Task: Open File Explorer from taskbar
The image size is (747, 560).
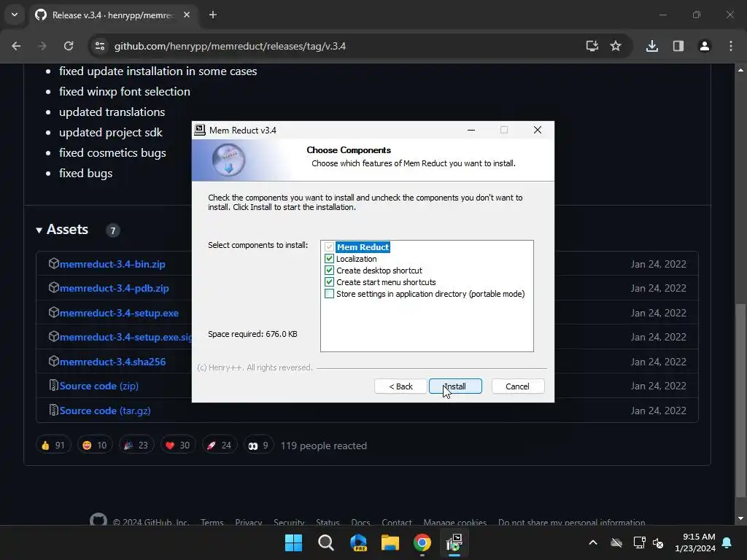Action: pyautogui.click(x=390, y=542)
